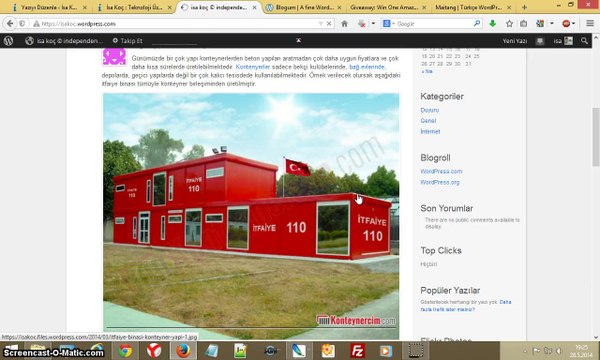600x360 pixels.
Task: Click the scrollbar down arrow
Action: coord(596,337)
